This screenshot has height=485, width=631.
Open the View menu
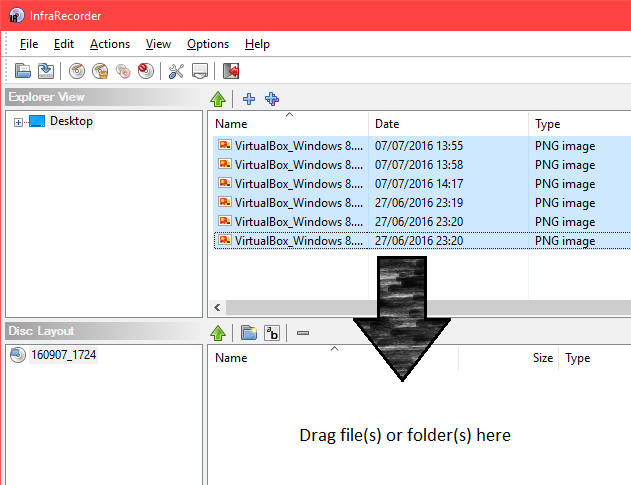click(158, 44)
